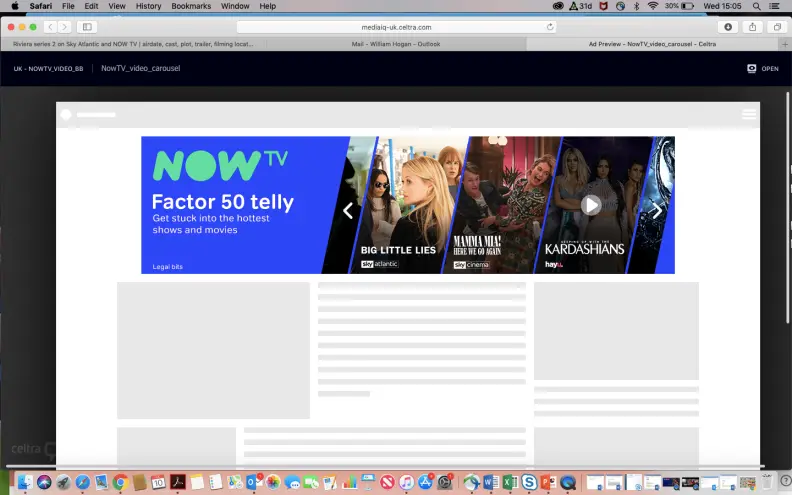Click the page vertical scrollbar

[787, 208]
